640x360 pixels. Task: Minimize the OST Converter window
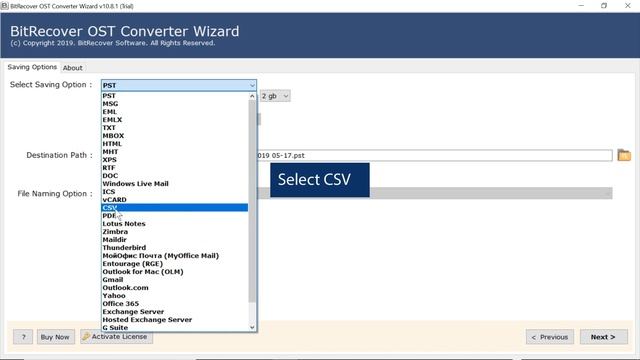click(581, 6)
